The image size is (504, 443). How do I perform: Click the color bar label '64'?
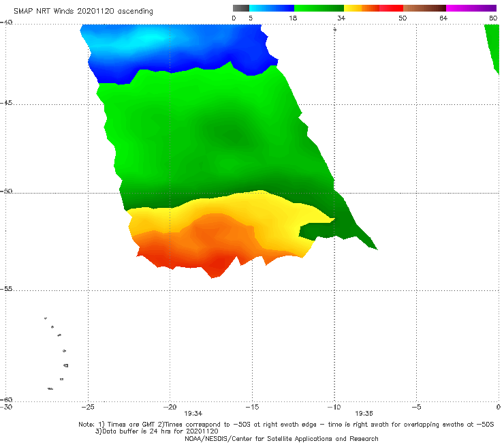[x=443, y=18]
